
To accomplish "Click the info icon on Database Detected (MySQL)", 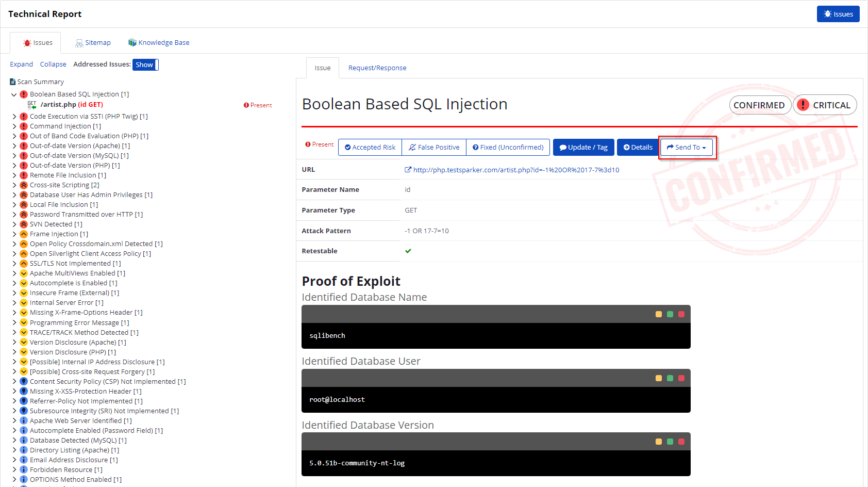I will [23, 440].
